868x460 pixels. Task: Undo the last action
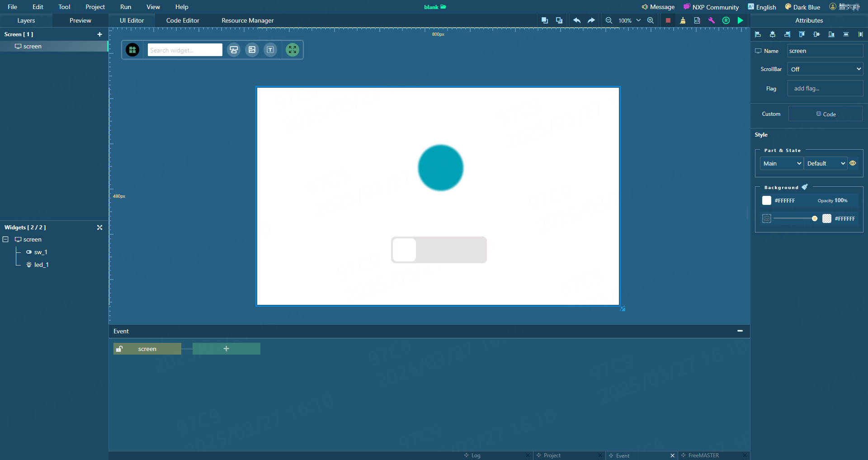[x=577, y=20]
